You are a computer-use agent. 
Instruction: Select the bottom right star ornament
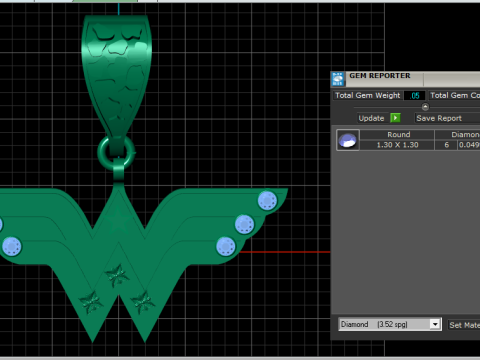143,302
